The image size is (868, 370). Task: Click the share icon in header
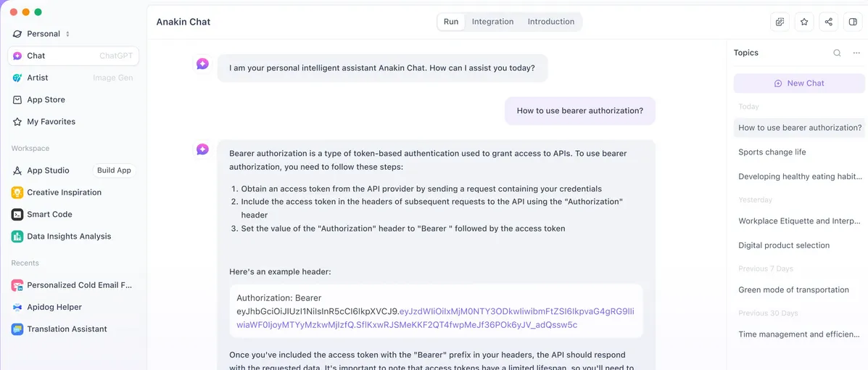tap(828, 22)
